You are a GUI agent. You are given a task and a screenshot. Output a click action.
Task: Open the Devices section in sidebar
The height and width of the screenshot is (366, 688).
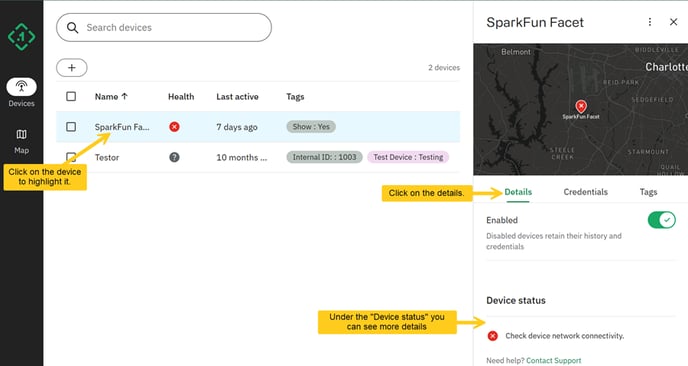[21, 93]
